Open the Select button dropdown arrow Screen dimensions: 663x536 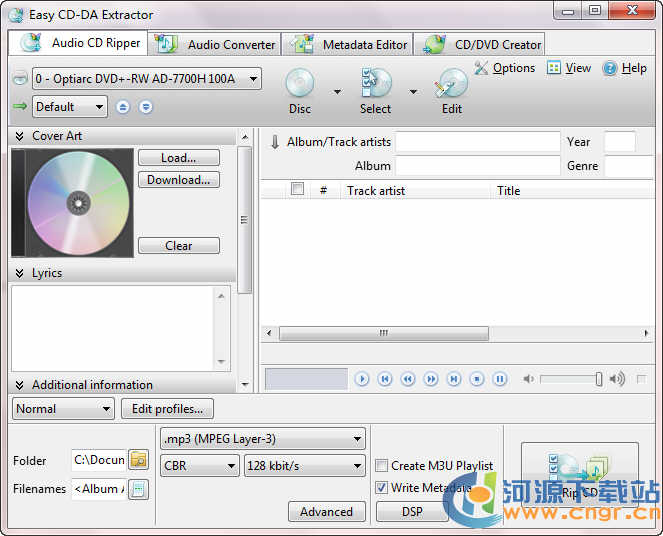(414, 91)
